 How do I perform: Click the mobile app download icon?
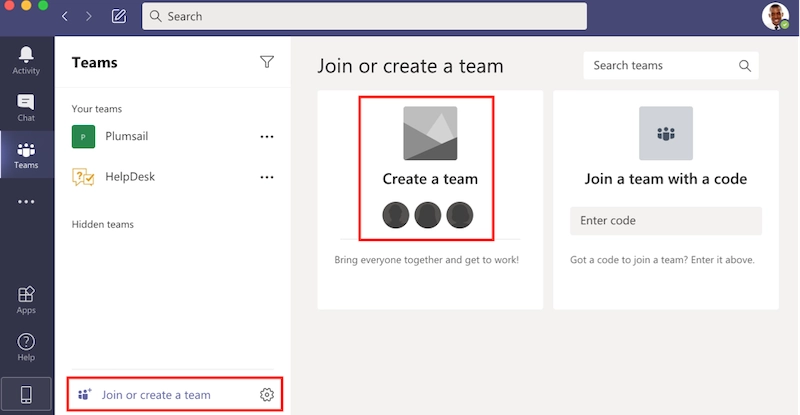[26, 394]
